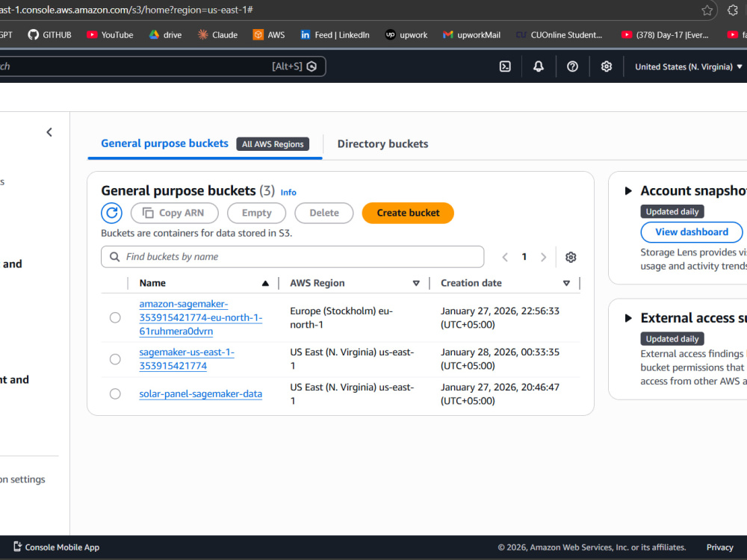Switch to General purpose buckets tab
This screenshot has width=747, height=560.
point(164,144)
